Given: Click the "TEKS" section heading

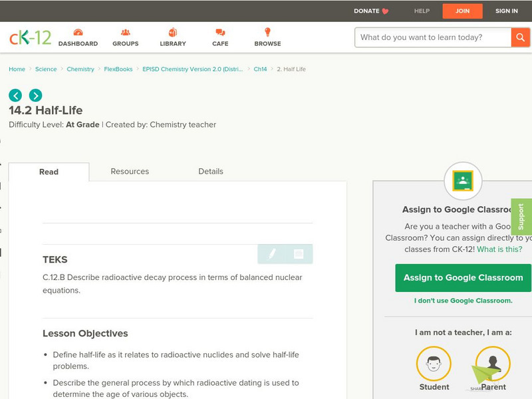Looking at the screenshot, I should (55, 259).
